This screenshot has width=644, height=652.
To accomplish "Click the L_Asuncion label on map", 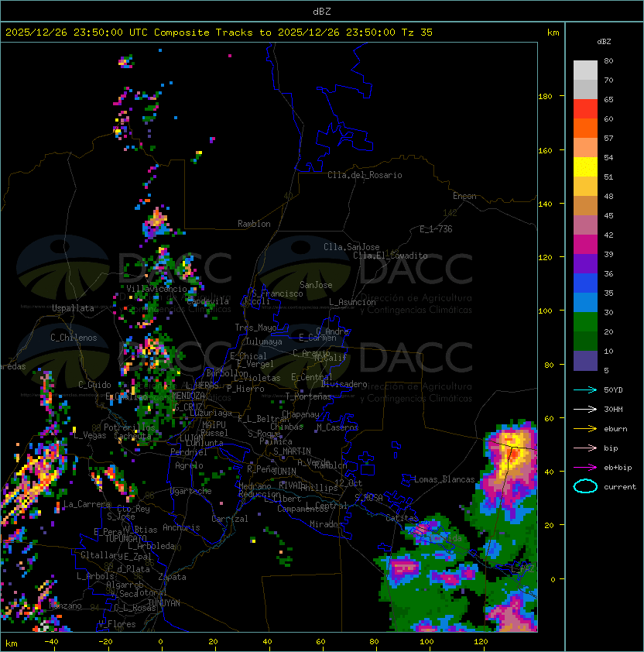I will click(352, 302).
